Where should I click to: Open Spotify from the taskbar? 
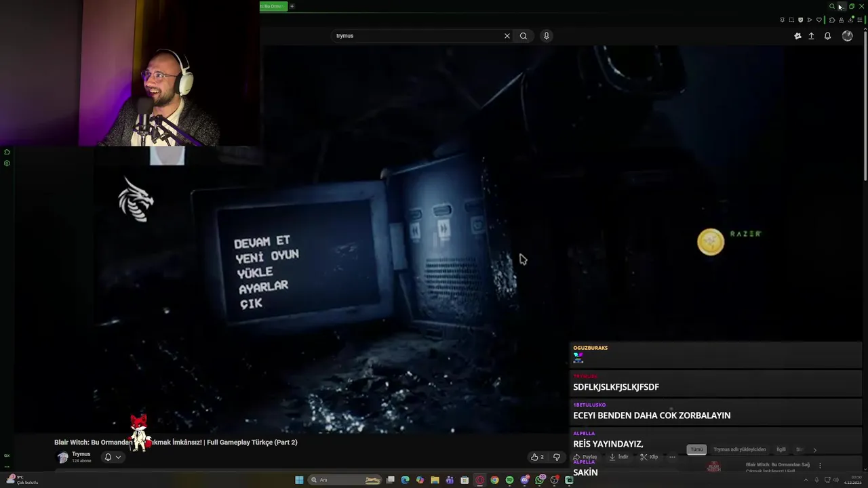coord(509,480)
